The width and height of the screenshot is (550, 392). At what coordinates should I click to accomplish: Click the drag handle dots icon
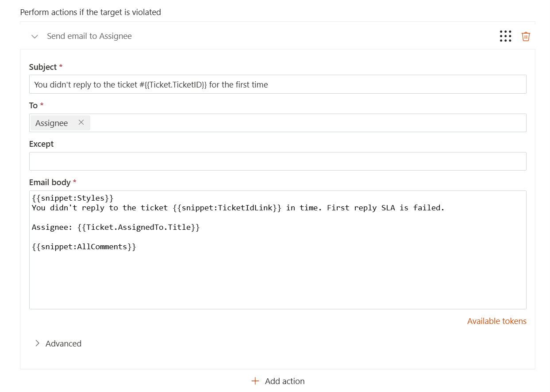[x=505, y=36]
